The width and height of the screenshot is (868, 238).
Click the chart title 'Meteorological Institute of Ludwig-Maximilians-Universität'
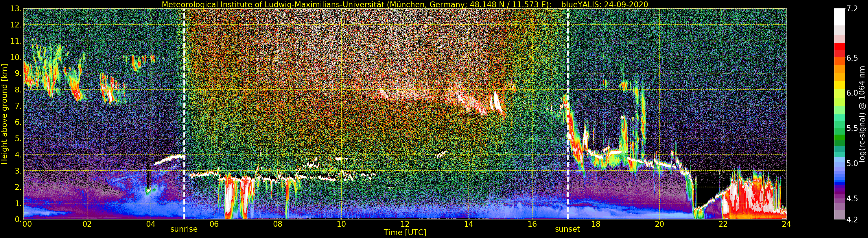274,4
